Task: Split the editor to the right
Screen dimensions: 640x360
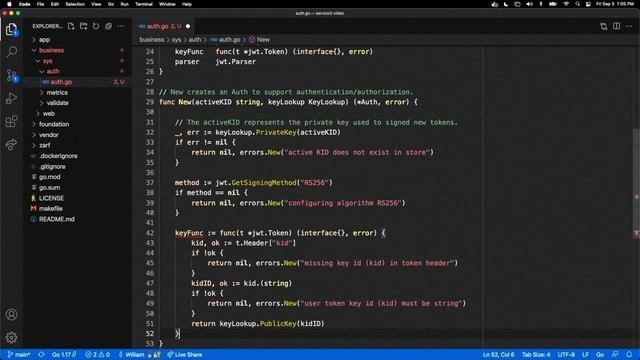Action: pyautogui.click(x=616, y=27)
